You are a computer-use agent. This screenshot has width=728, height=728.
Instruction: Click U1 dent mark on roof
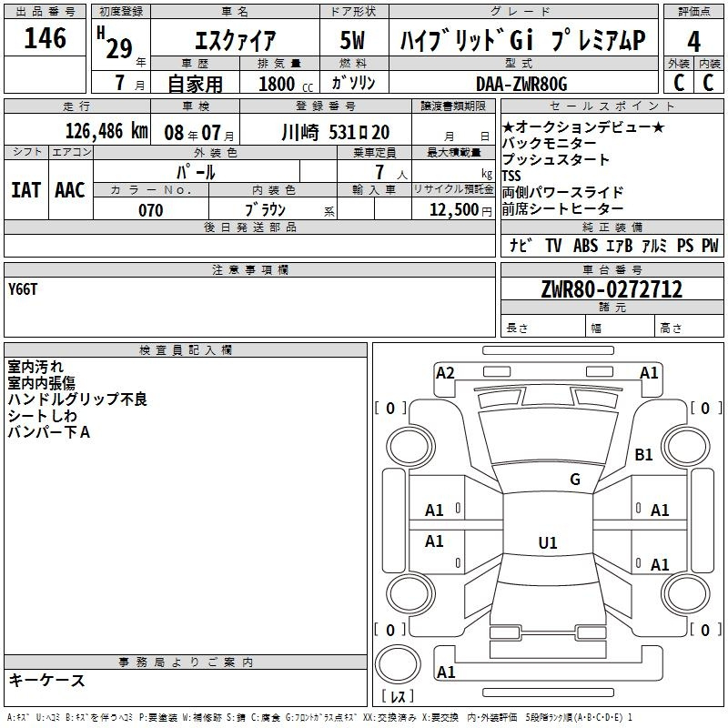tap(548, 542)
